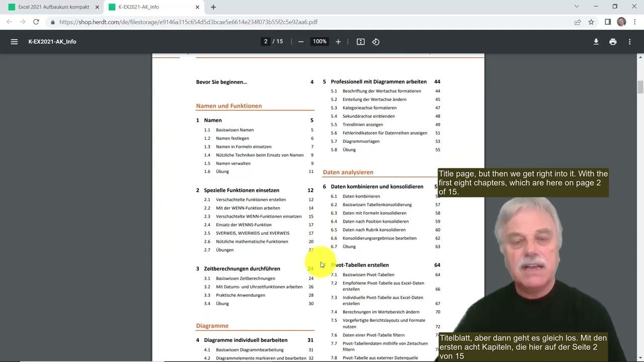644x362 pixels.
Task: Click heading 'Professionell mit Diagrammen arbeiten'
Action: pos(378,81)
